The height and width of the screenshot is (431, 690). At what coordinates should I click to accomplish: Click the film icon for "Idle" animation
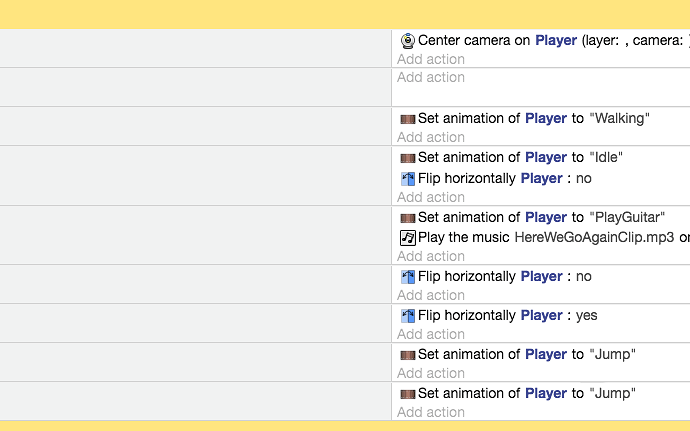point(407,158)
